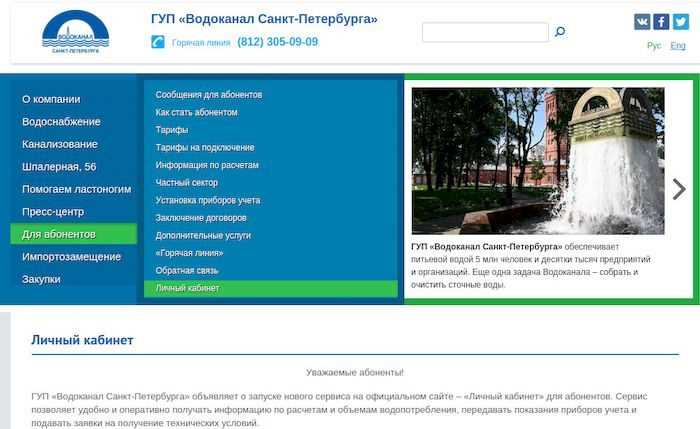Open the Twitter page icon
Viewport: 700px width, 429px height.
tap(681, 21)
